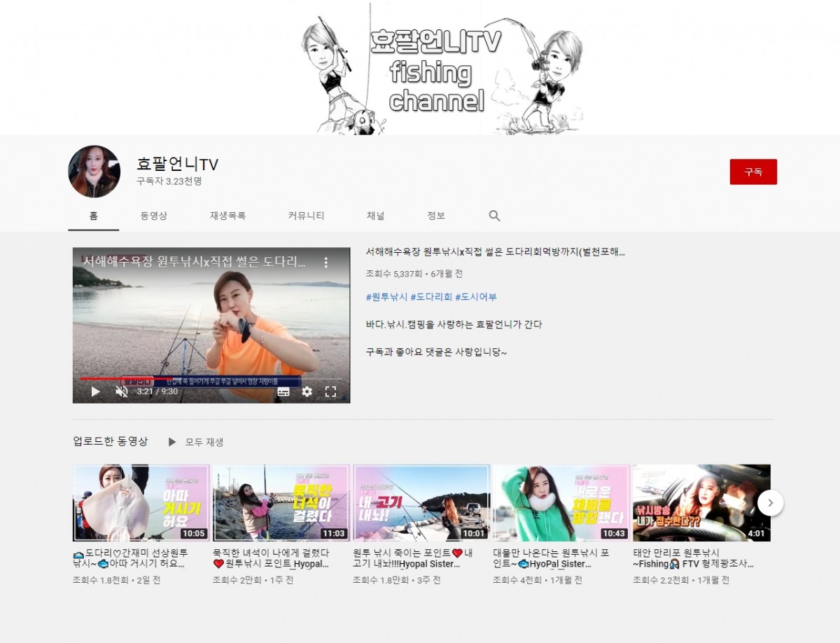Screen dimensions: 840x643
Task: Enter fullscreen on the featured video
Action: pyautogui.click(x=330, y=392)
